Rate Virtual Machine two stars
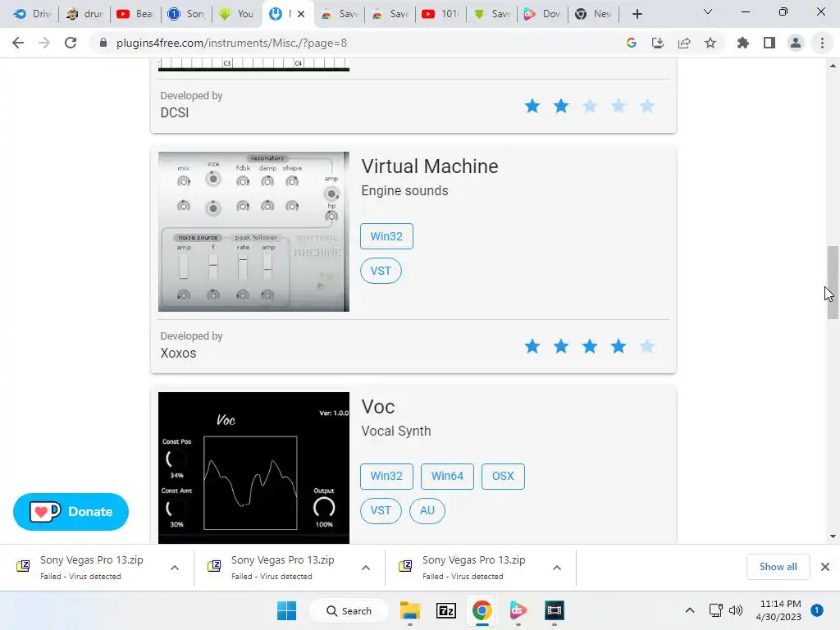Viewport: 840px width, 630px height. pos(561,347)
